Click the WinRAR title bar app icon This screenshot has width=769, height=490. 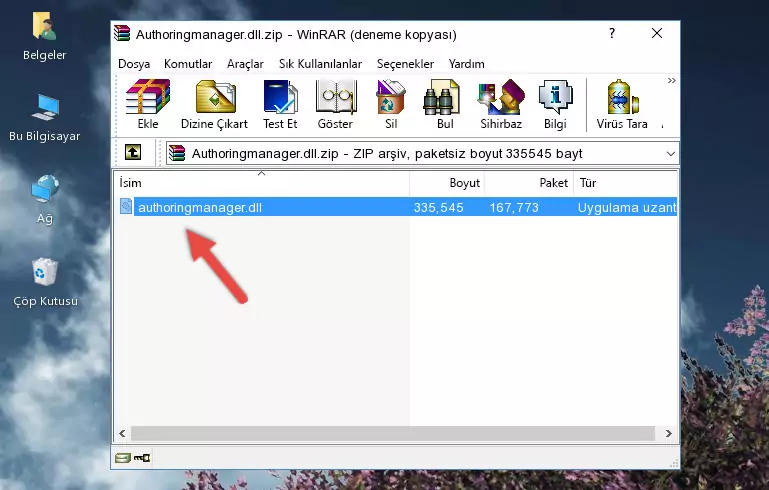122,33
